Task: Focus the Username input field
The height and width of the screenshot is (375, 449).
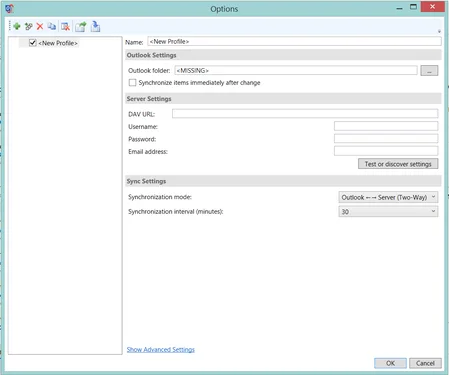Action: [386, 126]
